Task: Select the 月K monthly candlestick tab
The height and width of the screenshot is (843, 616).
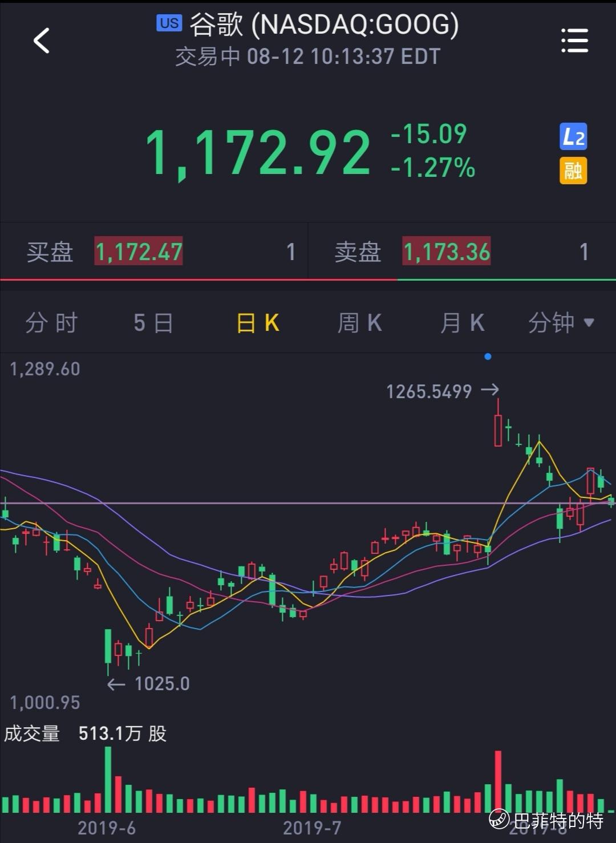Action: tap(463, 323)
